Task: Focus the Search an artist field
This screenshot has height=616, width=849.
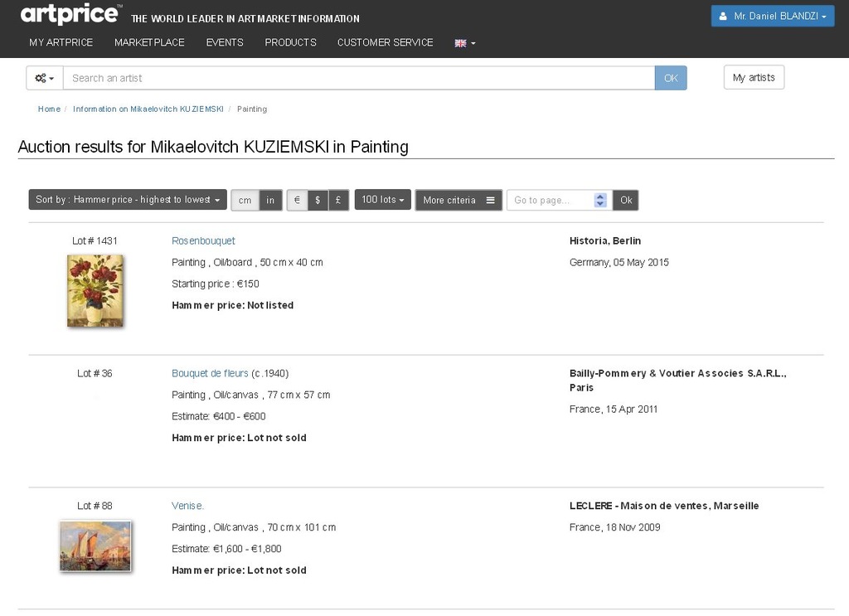Action: (359, 78)
